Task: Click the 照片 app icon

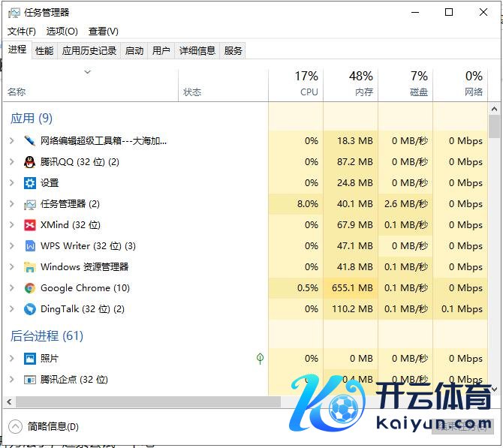Action: coord(30,359)
